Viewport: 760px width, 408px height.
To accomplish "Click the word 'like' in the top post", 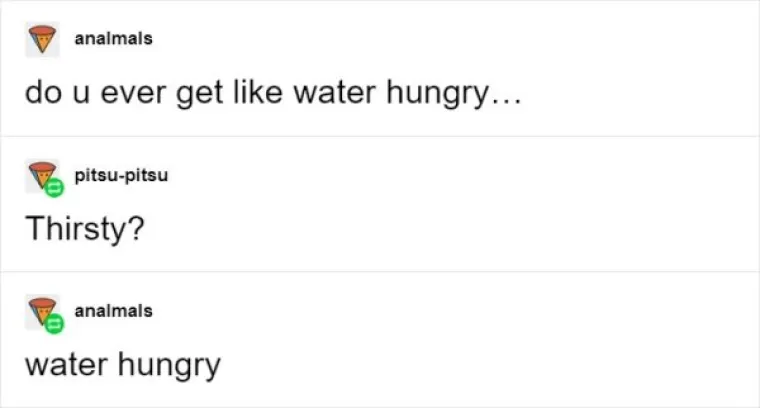I will coord(257,92).
